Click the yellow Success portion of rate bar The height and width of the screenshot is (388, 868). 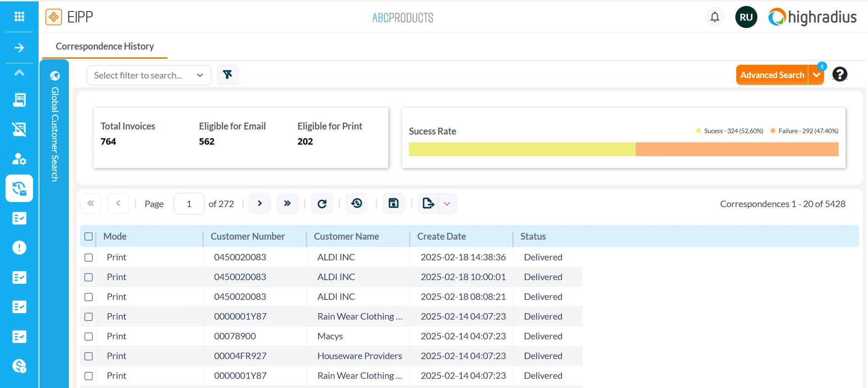click(522, 149)
